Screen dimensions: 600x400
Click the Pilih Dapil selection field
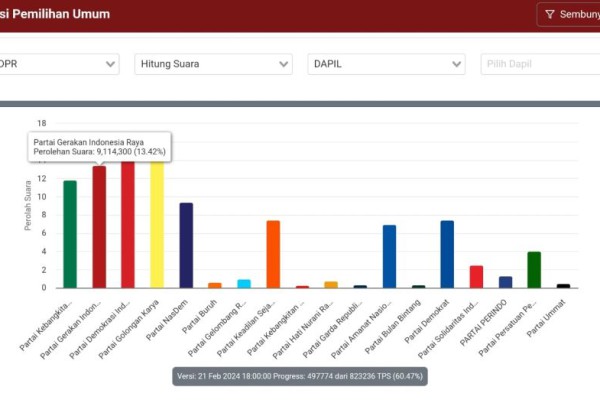pyautogui.click(x=540, y=64)
